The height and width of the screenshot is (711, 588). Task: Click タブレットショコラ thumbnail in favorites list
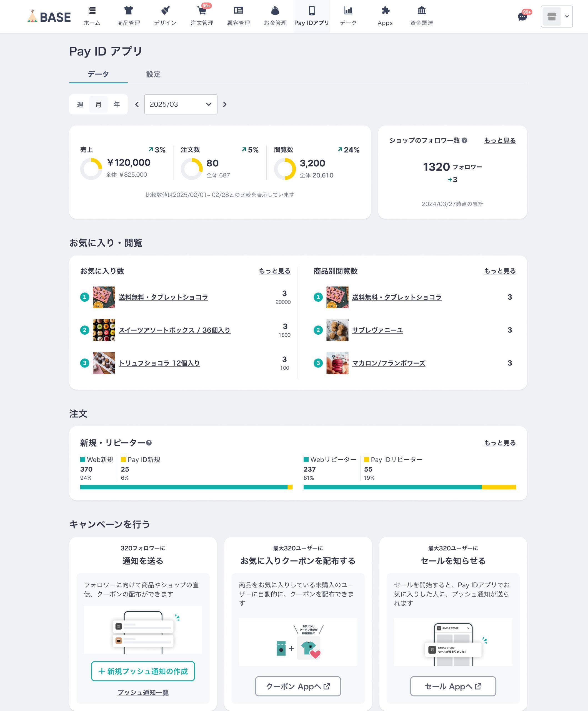104,297
